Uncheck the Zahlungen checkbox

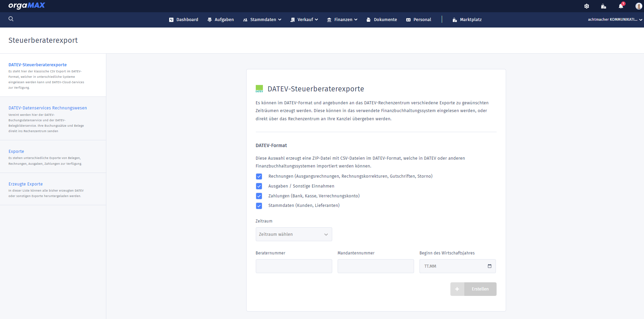point(259,196)
